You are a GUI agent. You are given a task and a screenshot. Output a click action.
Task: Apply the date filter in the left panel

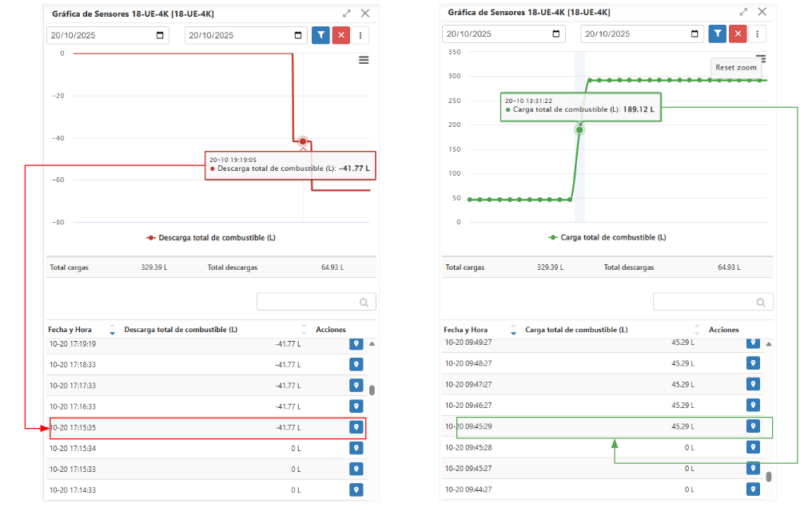coord(320,35)
